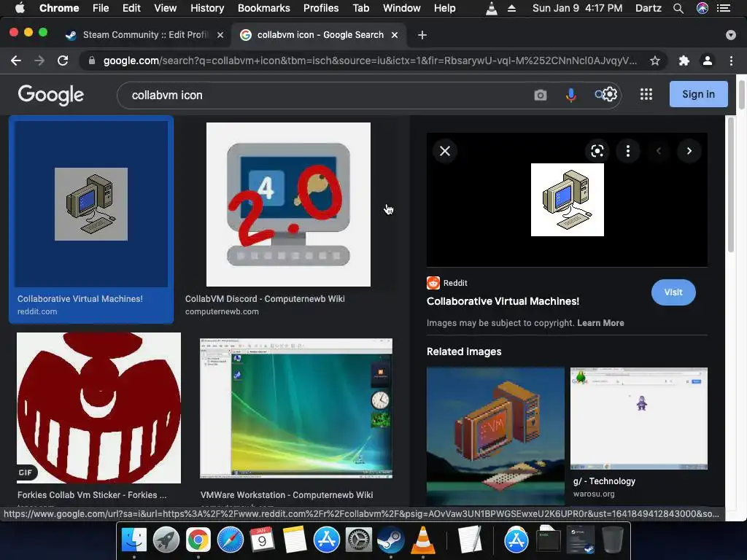Viewport: 747px width, 560px height.
Task: Click the Sign in button
Action: pyautogui.click(x=698, y=94)
